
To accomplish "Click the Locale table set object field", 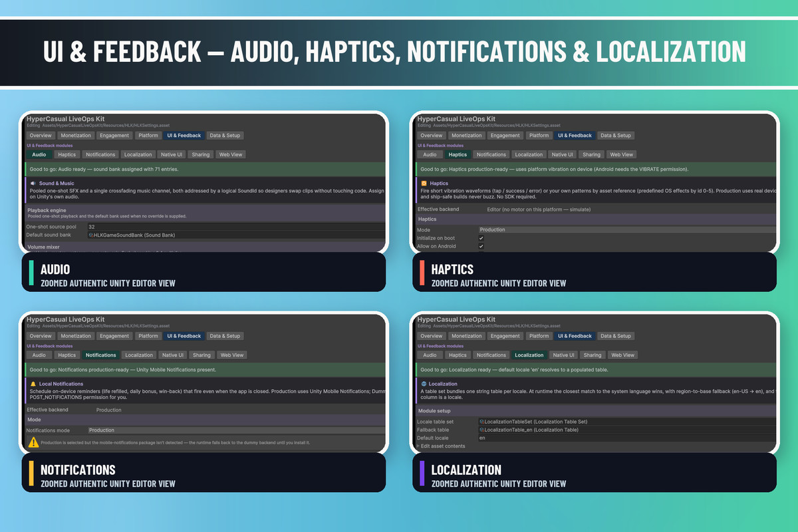I will click(627, 422).
